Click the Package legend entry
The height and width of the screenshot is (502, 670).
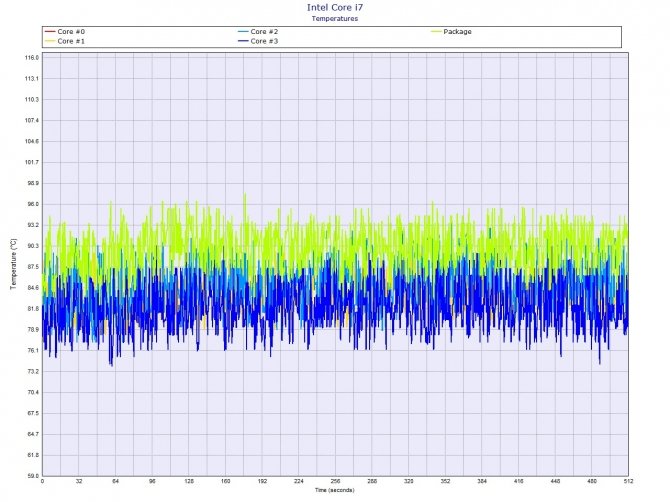pyautogui.click(x=452, y=32)
